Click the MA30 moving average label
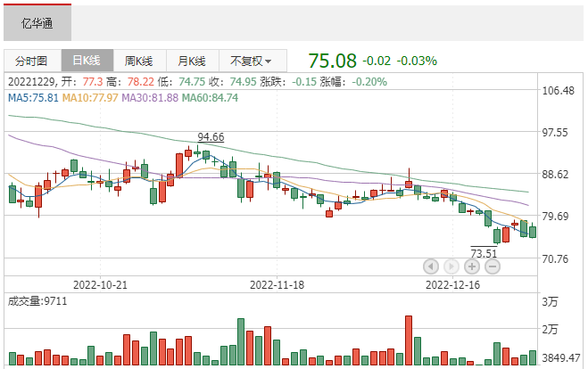Image resolution: width=588 pixels, height=377 pixels. (x=151, y=97)
